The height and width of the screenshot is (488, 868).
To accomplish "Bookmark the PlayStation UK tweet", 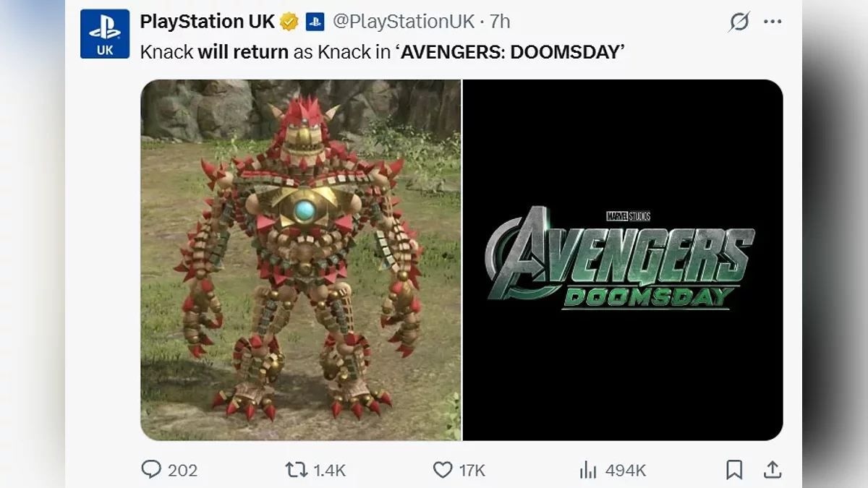I will coord(734,470).
